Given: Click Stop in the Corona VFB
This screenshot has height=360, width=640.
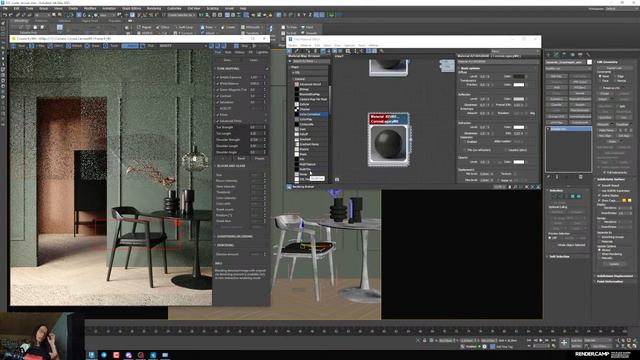Looking at the screenshot, I should [x=241, y=46].
